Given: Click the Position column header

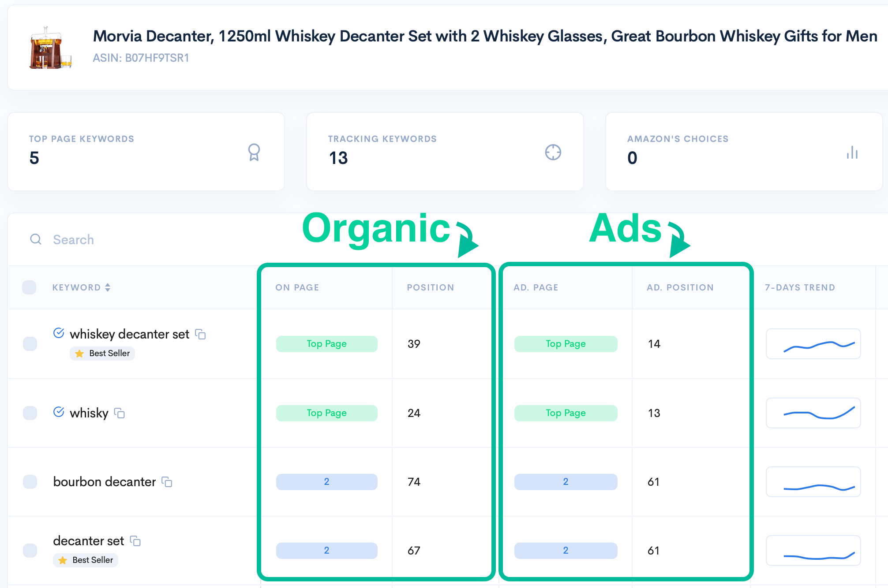Looking at the screenshot, I should pyautogui.click(x=430, y=287).
